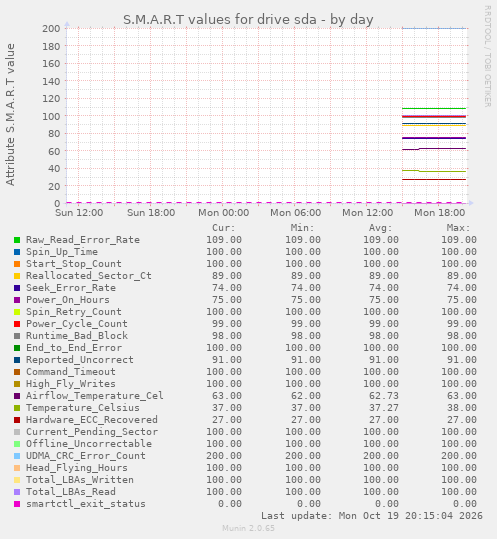Select the Head_Flying_Hours legend label

77,468
